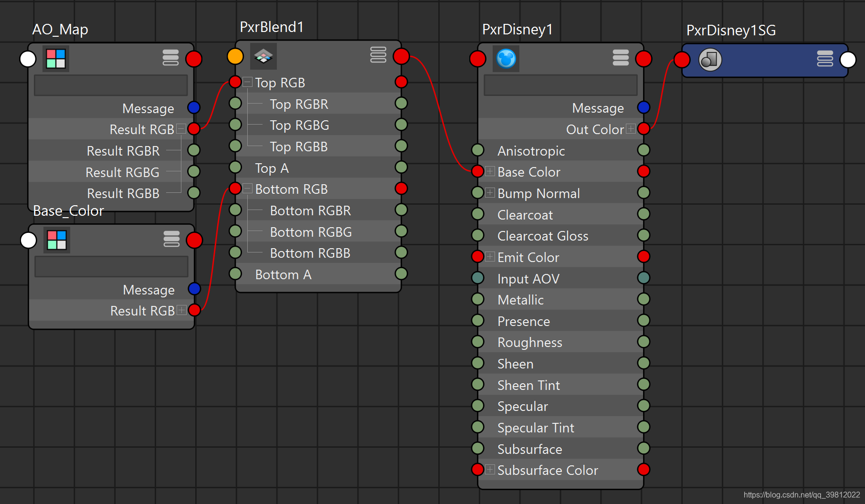
Task: Click the PxrBlend1 node title
Action: 272,27
